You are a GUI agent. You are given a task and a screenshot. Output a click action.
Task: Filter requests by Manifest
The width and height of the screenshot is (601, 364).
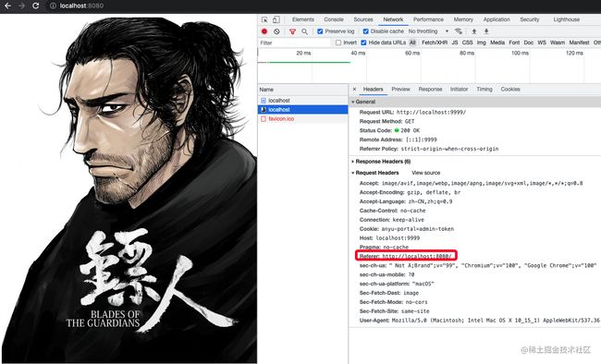click(579, 42)
